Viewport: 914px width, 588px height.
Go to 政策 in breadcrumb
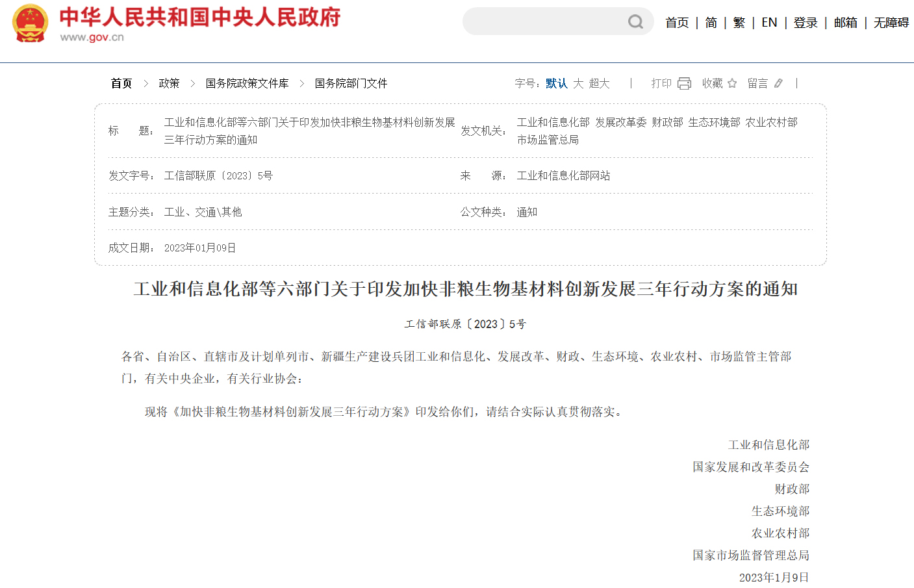coord(169,83)
